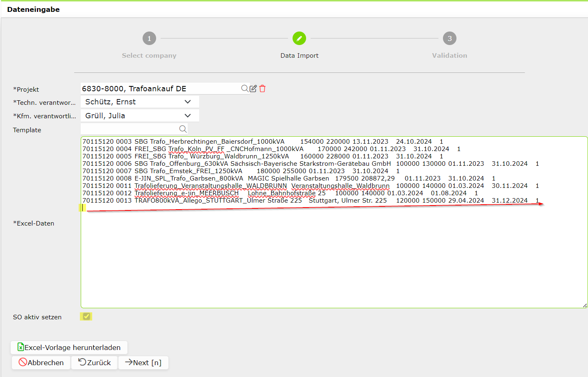Click the Excel file icon on download button

(x=20, y=347)
